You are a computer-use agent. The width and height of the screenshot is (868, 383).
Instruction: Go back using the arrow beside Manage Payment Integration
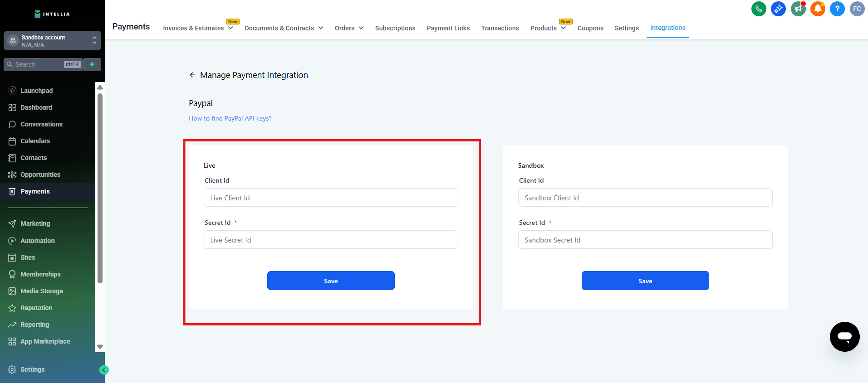(x=192, y=75)
